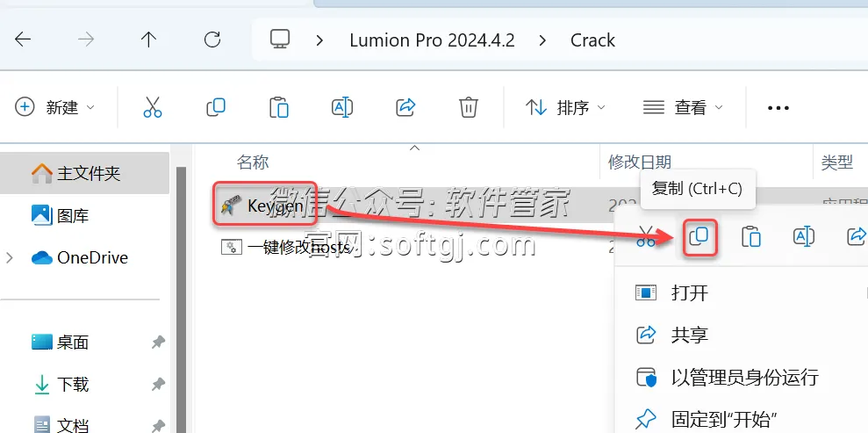This screenshot has height=433, width=868.
Task: Open the 排序 sort dropdown
Action: (565, 107)
